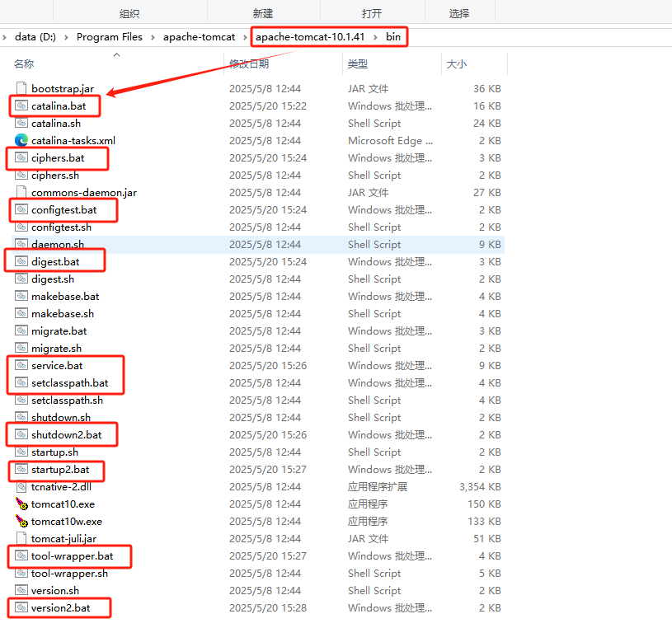Image resolution: width=672 pixels, height=642 pixels.
Task: Click the commons-daemon.jar file icon
Action: point(21,192)
